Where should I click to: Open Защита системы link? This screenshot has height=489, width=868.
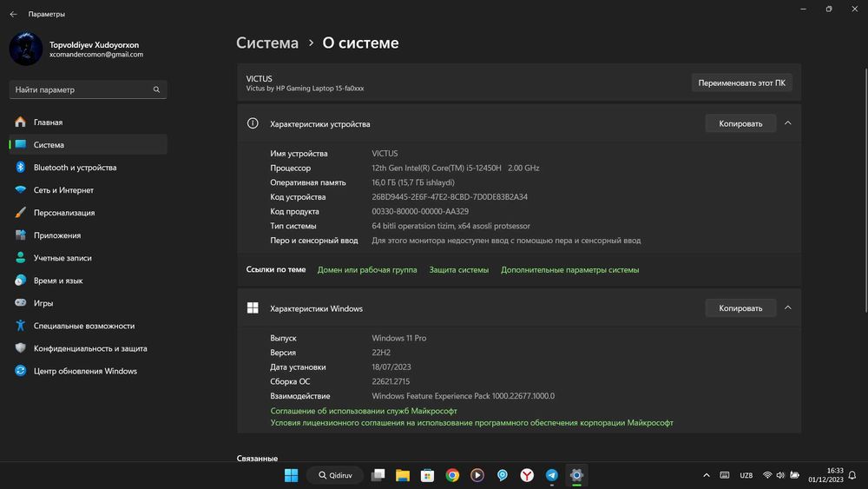click(x=459, y=270)
